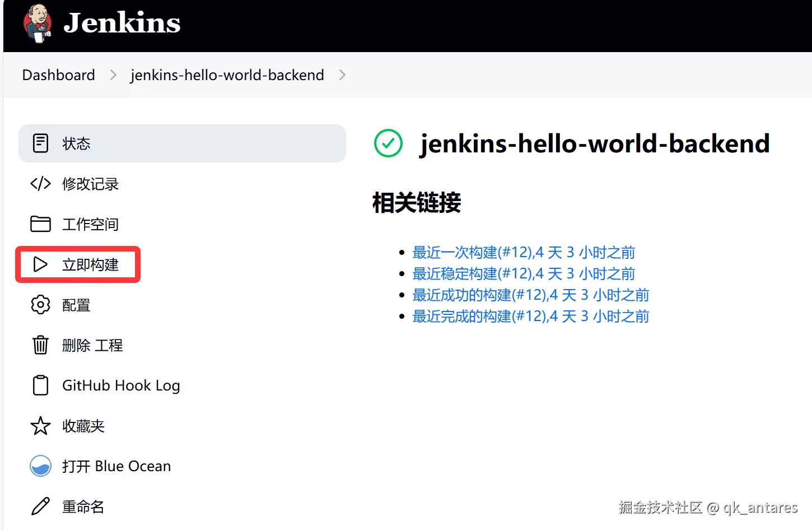The height and width of the screenshot is (530, 812).
Task: Open the 状态 menu item
Action: pos(182,143)
